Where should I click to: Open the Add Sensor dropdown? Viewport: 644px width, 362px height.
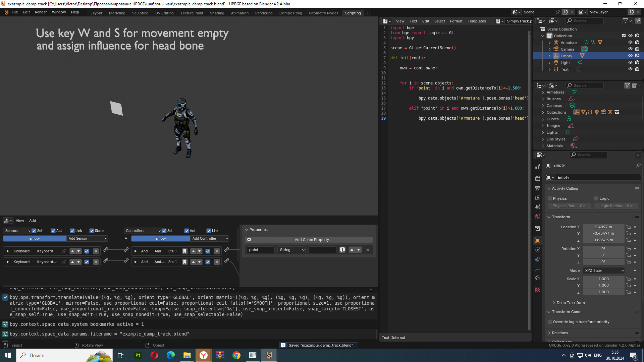pyautogui.click(x=88, y=238)
